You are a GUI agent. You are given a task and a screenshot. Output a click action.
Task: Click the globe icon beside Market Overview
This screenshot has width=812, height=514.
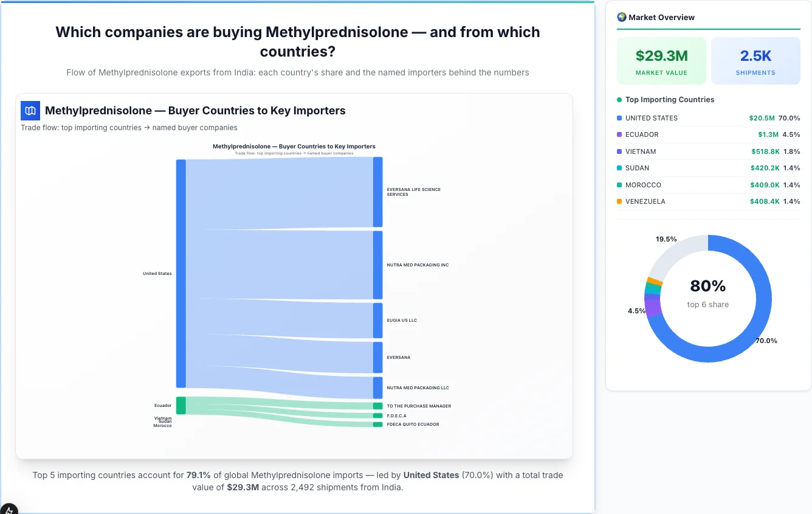click(x=621, y=17)
